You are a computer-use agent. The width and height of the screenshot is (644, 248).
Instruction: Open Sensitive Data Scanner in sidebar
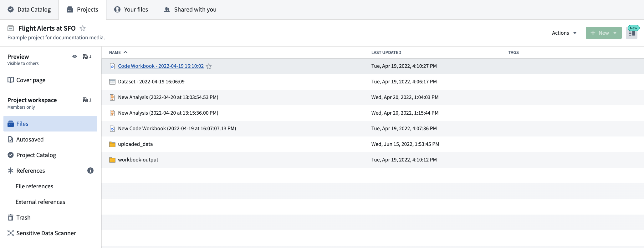point(50,233)
